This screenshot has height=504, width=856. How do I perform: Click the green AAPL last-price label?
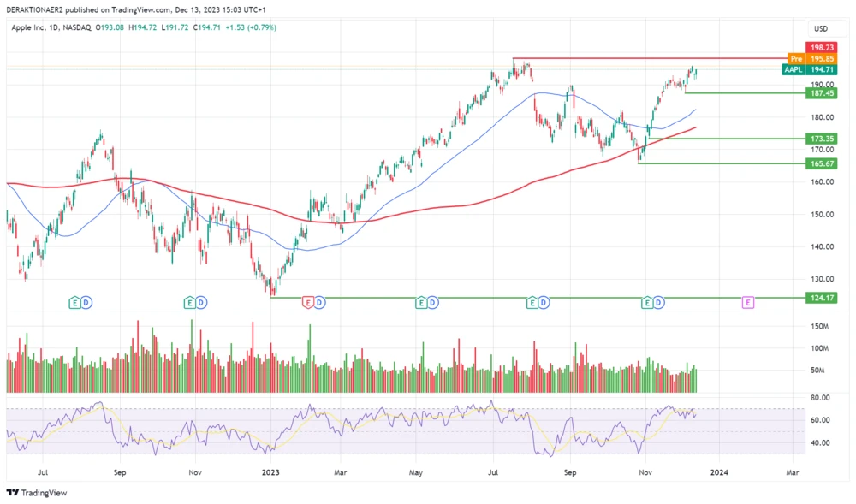coord(794,70)
